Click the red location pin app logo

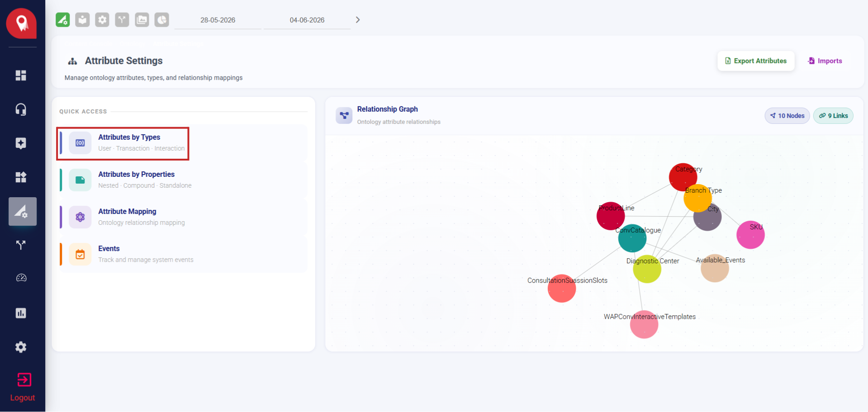[x=21, y=23]
